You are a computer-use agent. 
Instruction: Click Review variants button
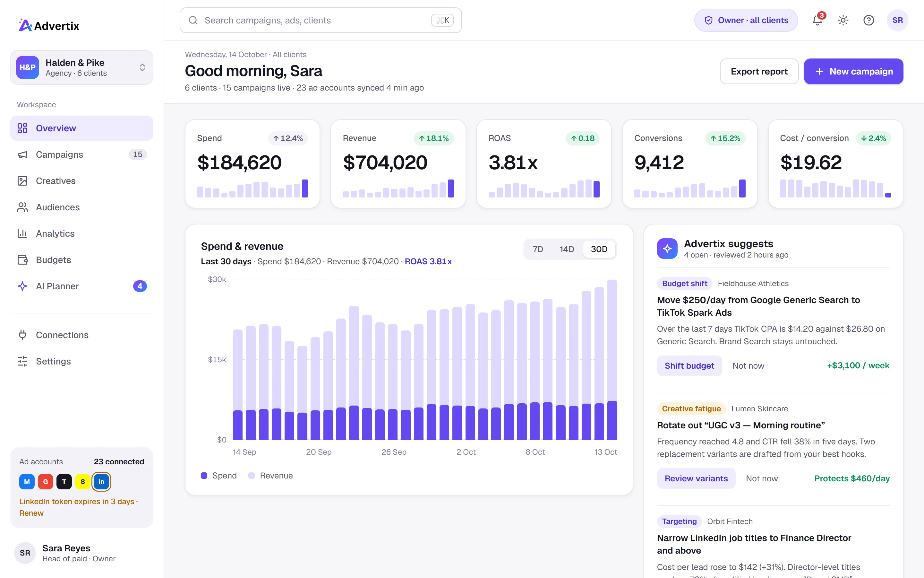[x=696, y=478]
